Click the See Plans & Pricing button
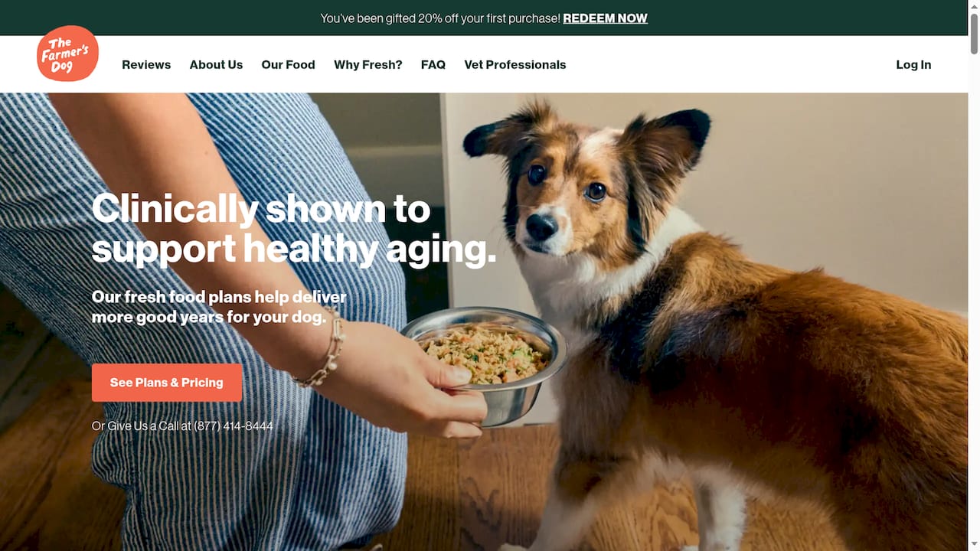 tap(167, 383)
